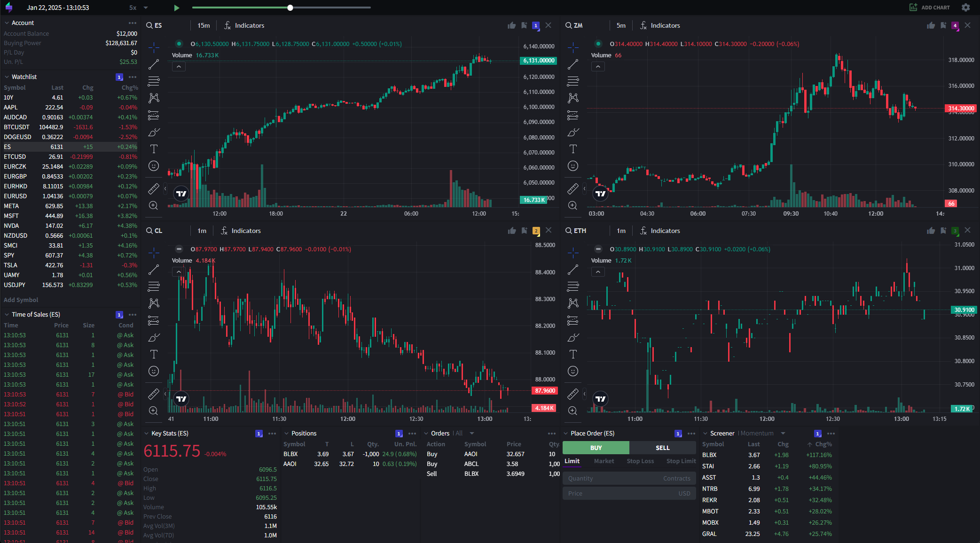Toggle ETH chart green link group badge
Viewport: 980px width, 543px height.
pyautogui.click(x=955, y=231)
